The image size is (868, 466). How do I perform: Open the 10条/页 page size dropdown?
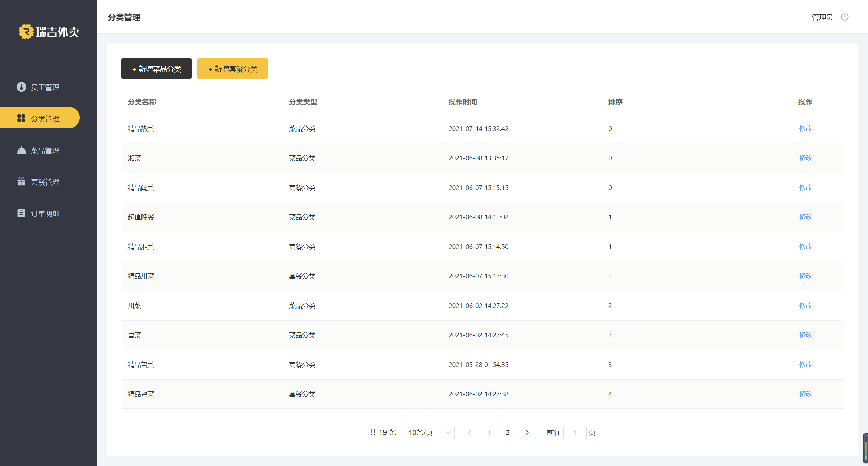(x=429, y=432)
